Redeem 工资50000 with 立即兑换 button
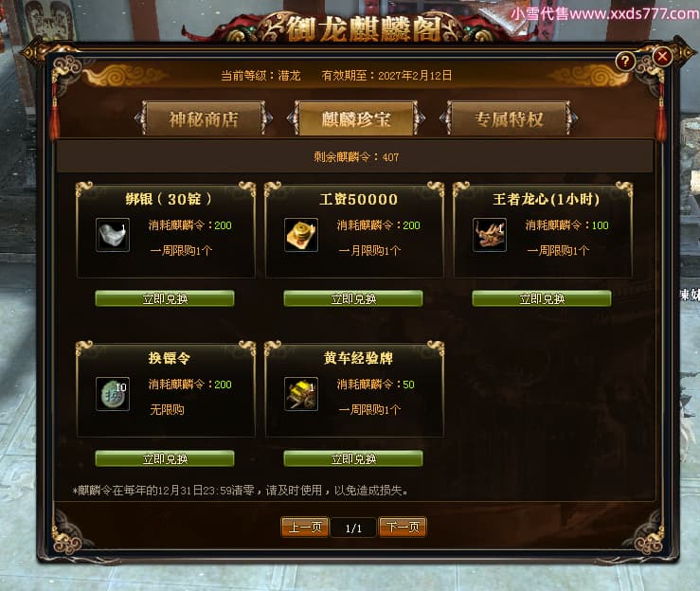This screenshot has width=700, height=591. coord(353,298)
